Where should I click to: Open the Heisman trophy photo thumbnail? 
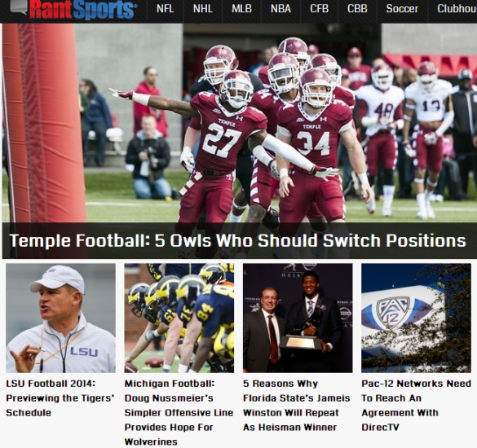[298, 318]
